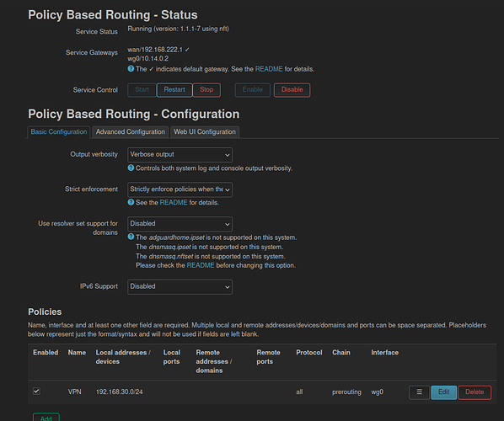This screenshot has width=504, height=421.
Task: Expand the Strict enforcement dropdown
Action: coord(180,189)
